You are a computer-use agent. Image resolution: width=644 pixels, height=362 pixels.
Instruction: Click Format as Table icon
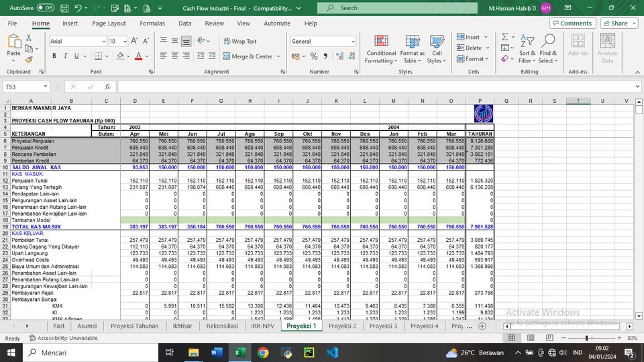[413, 41]
